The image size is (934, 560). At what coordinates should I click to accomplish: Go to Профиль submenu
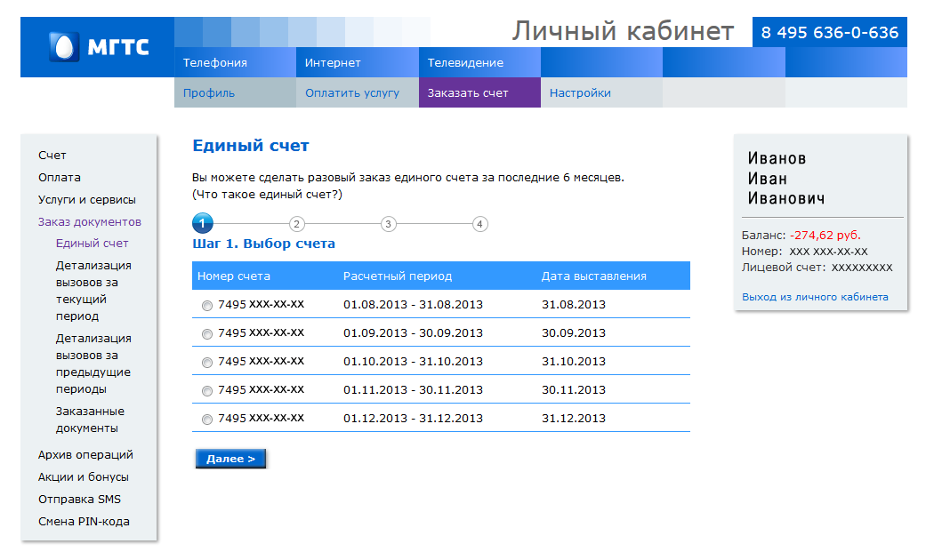click(x=235, y=92)
